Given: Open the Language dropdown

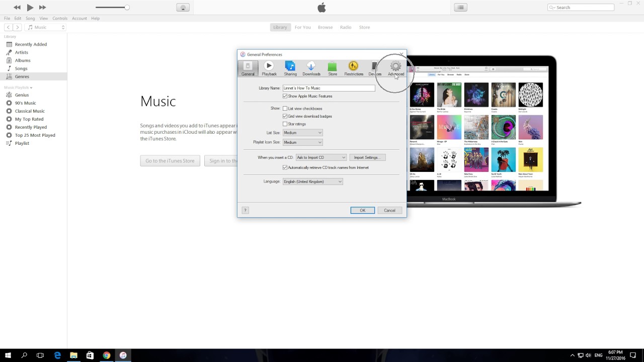Looking at the screenshot, I should click(312, 182).
